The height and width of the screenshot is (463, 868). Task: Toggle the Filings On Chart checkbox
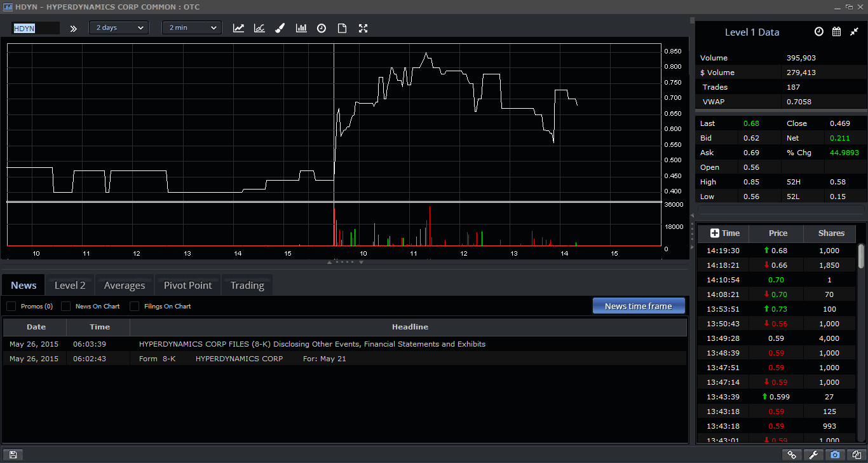pyautogui.click(x=135, y=307)
